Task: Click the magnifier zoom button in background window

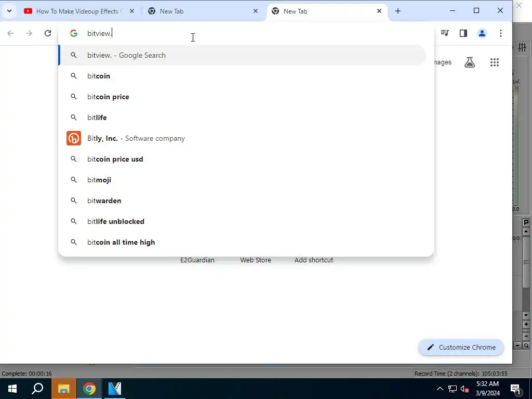Action: click(526, 345)
